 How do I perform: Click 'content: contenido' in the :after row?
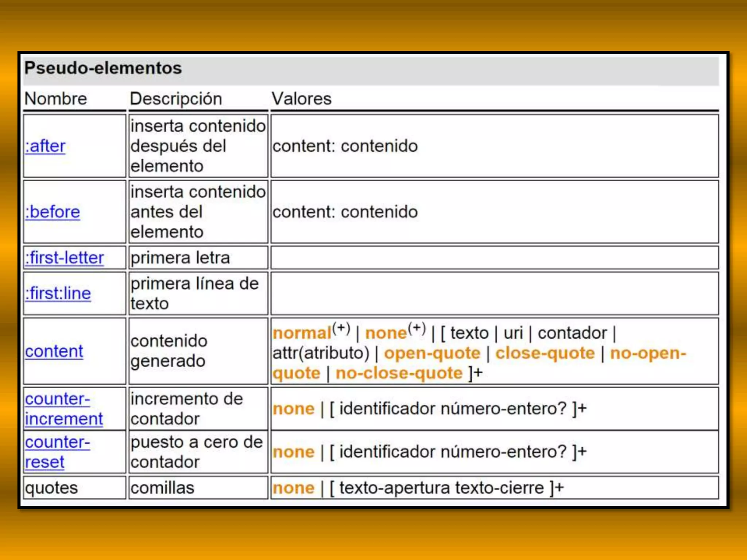click(x=345, y=146)
